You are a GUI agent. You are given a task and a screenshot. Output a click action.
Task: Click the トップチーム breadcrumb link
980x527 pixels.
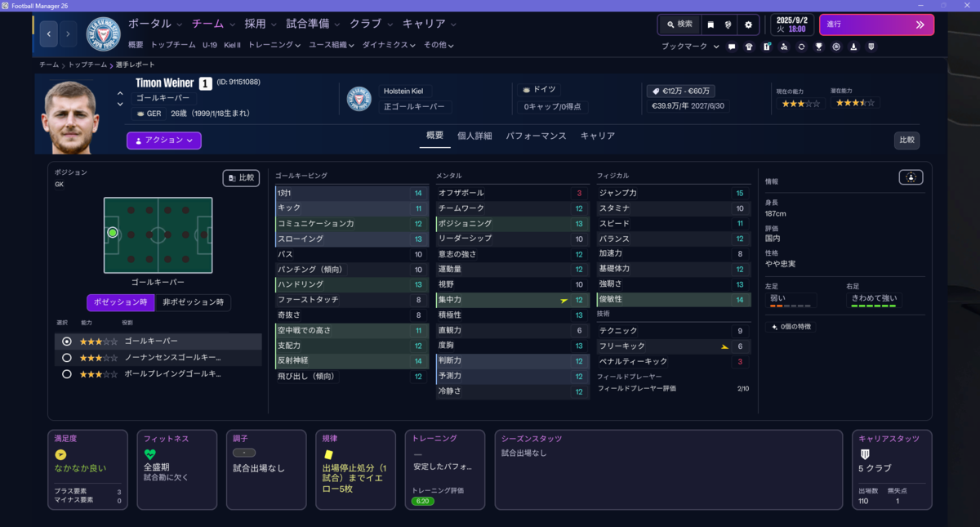pyautogui.click(x=87, y=65)
